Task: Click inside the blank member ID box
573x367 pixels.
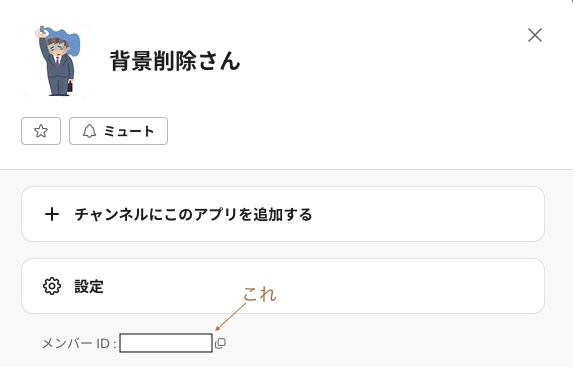Action: tap(166, 343)
